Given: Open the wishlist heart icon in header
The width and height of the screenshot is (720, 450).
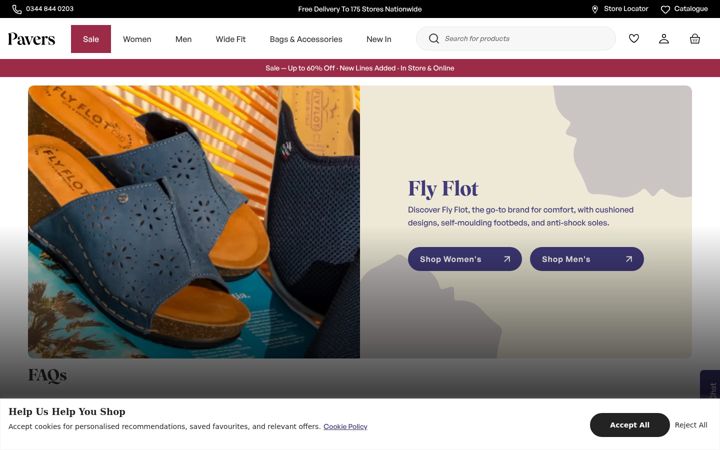Looking at the screenshot, I should click(634, 39).
